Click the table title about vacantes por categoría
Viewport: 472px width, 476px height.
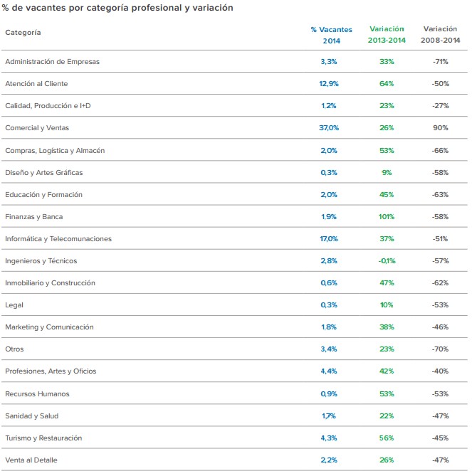(x=117, y=8)
